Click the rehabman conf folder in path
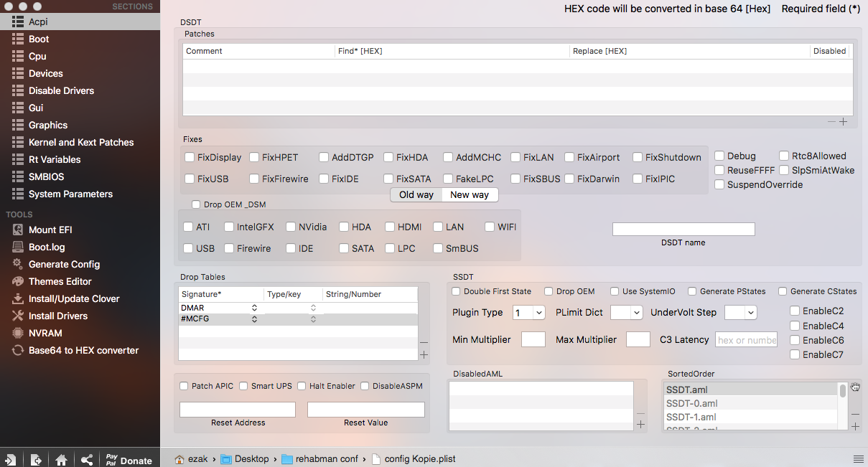This screenshot has width=868, height=467. click(x=319, y=459)
